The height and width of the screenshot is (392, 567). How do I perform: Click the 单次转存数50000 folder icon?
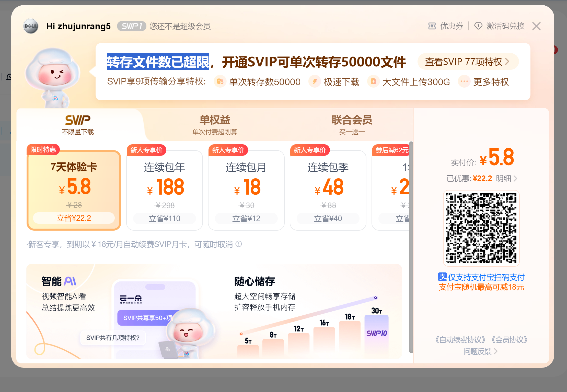click(x=220, y=82)
